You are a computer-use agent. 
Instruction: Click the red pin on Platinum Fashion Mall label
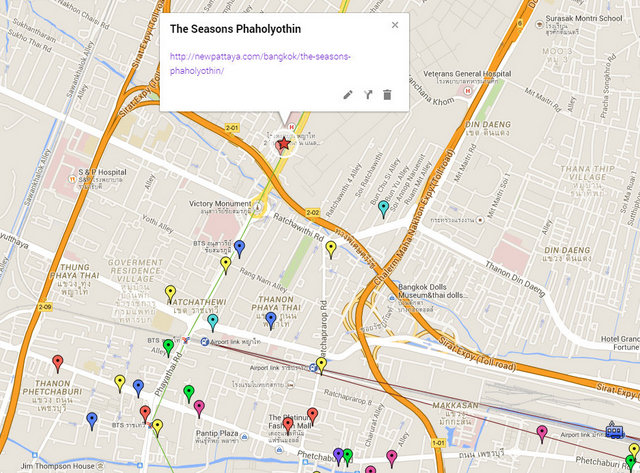(288, 426)
